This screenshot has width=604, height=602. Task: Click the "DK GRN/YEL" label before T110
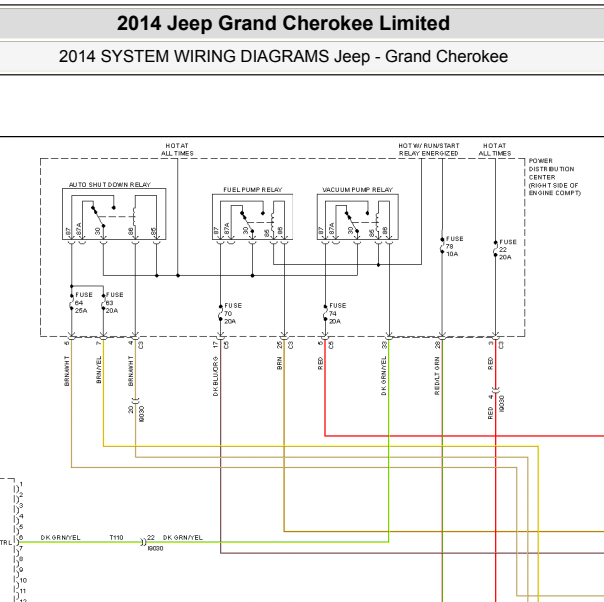coord(60,538)
